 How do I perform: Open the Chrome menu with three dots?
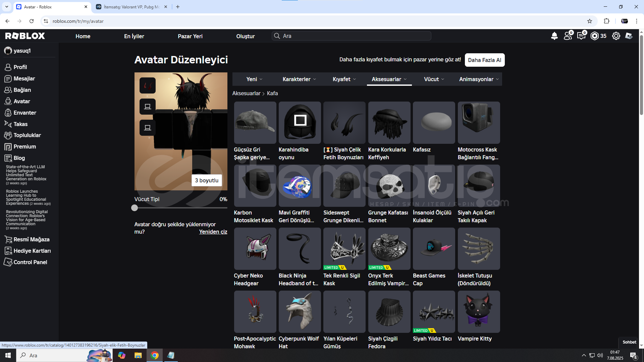[x=637, y=21]
